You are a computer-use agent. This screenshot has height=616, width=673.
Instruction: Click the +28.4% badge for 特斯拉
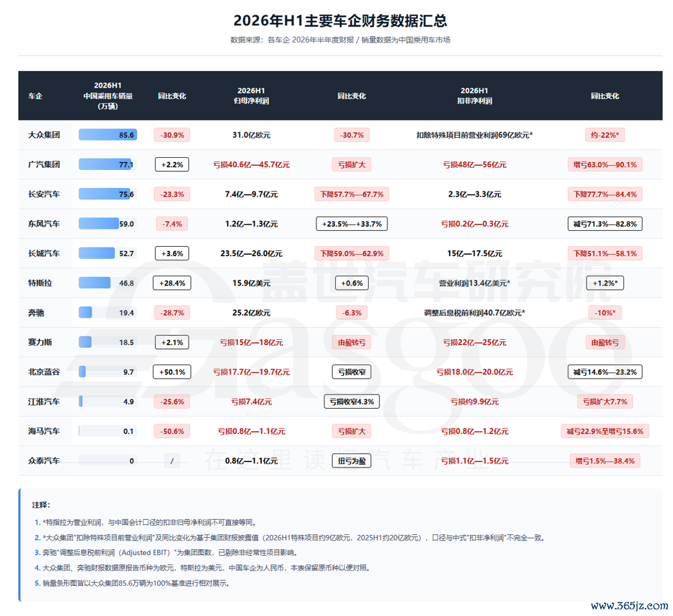point(172,283)
